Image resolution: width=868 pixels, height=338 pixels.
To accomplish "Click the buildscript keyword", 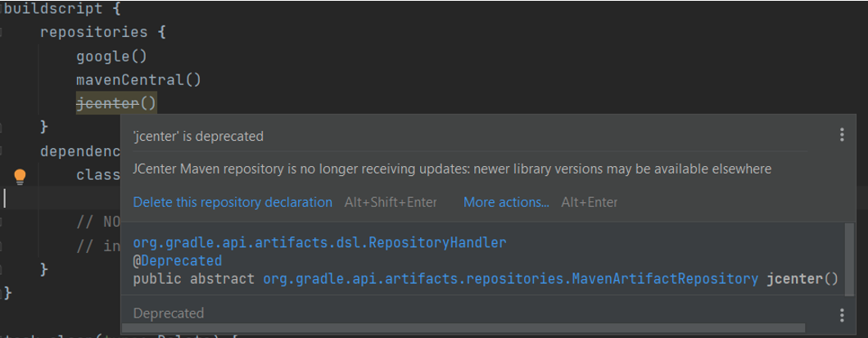I will 54,9.
